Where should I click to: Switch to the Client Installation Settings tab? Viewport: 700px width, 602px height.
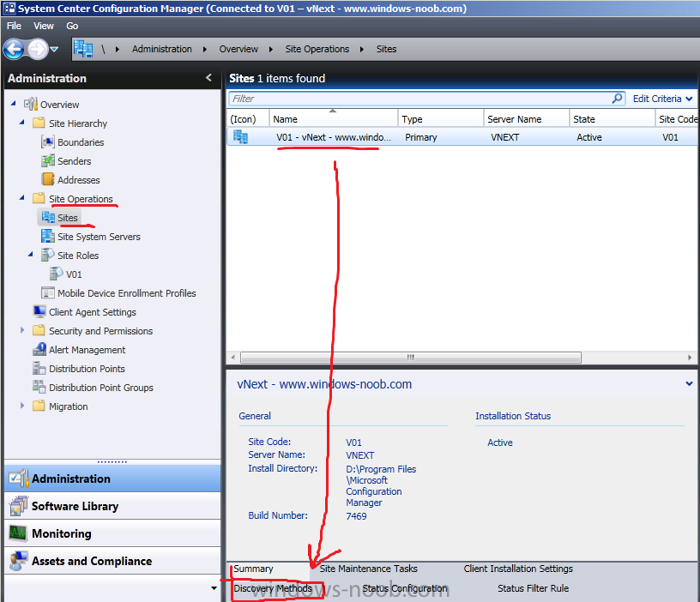click(518, 569)
